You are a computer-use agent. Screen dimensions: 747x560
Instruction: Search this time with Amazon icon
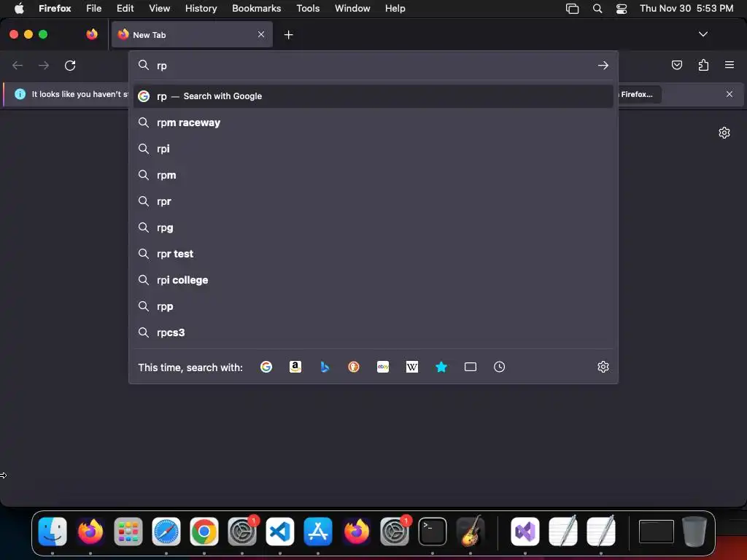tap(295, 367)
